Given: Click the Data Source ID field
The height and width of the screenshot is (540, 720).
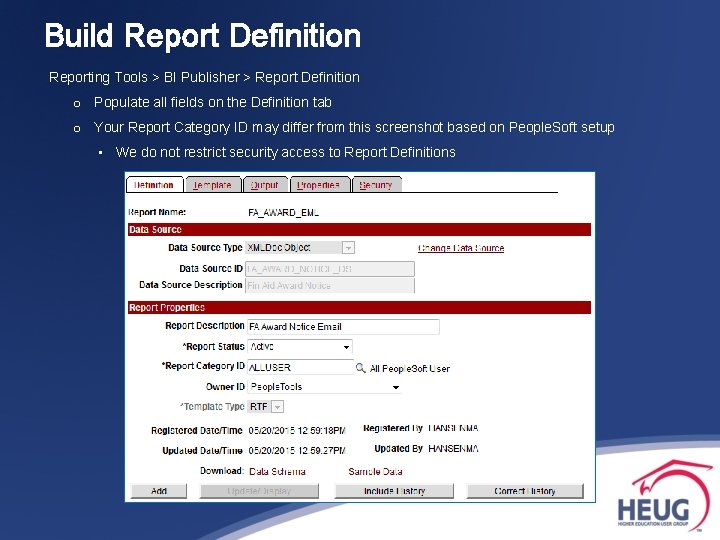Looking at the screenshot, I should click(x=330, y=269).
